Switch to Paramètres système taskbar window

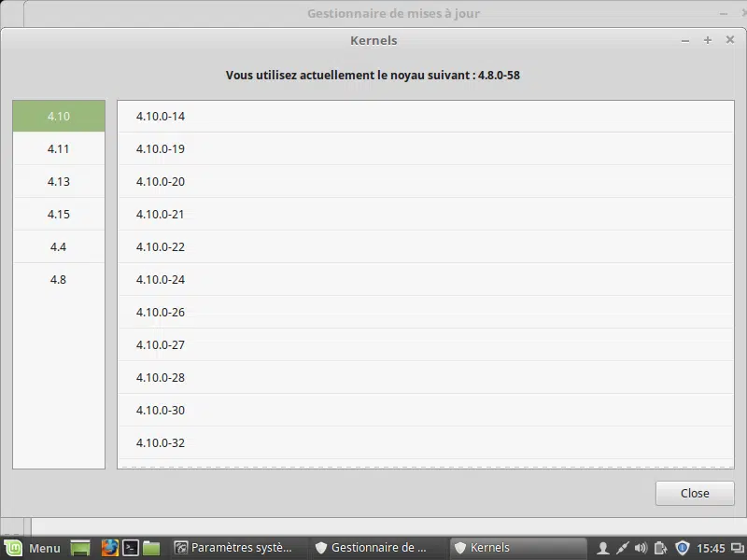(x=236, y=548)
